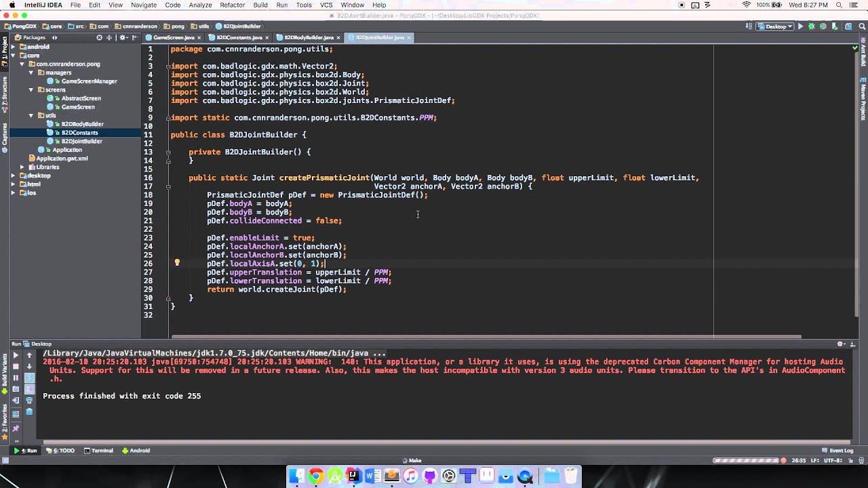Open the 6: TODO tool window
868x488 pixels.
[x=60, y=451]
